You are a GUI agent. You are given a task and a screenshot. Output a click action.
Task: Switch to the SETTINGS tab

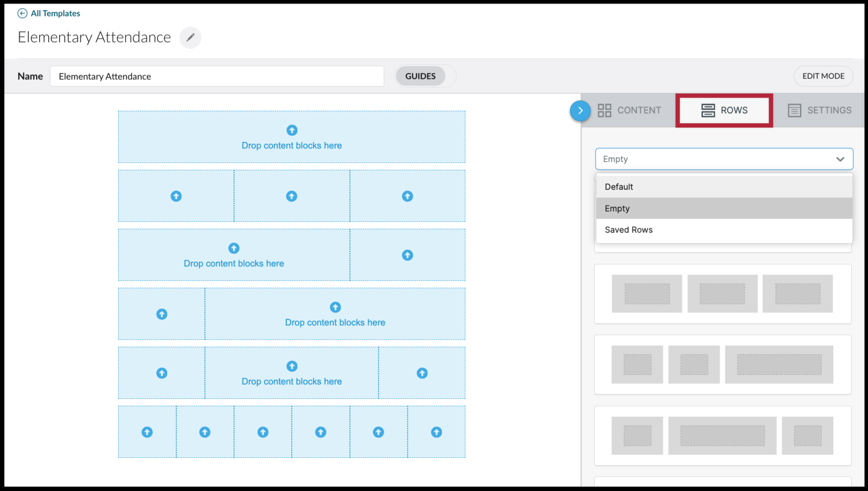(x=819, y=110)
